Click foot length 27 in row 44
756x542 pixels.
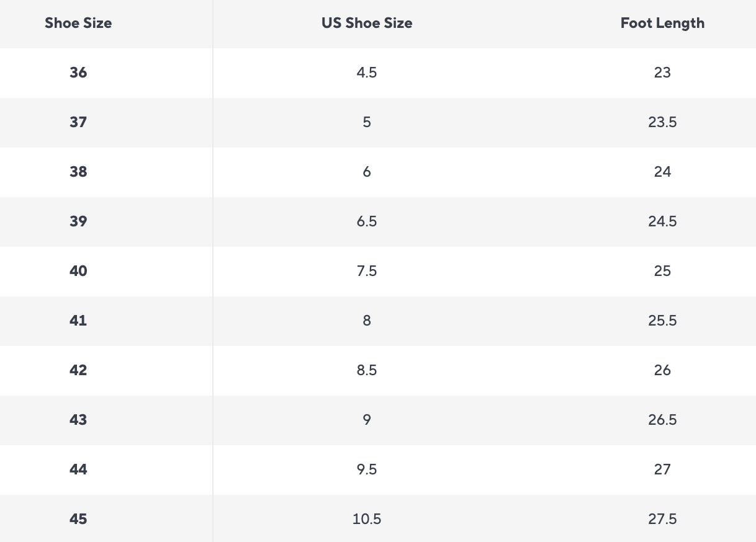(662, 469)
